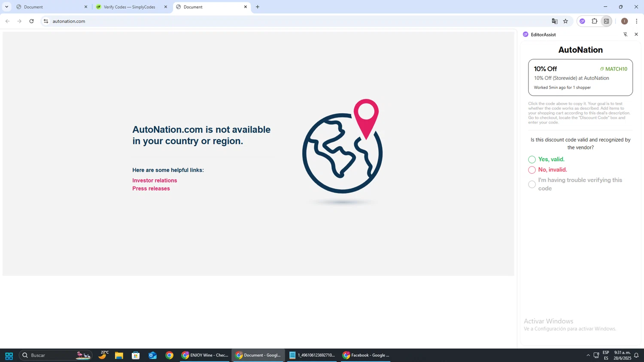Open the pinned Chrome taskbar icon
The image size is (644, 362).
coord(169,356)
